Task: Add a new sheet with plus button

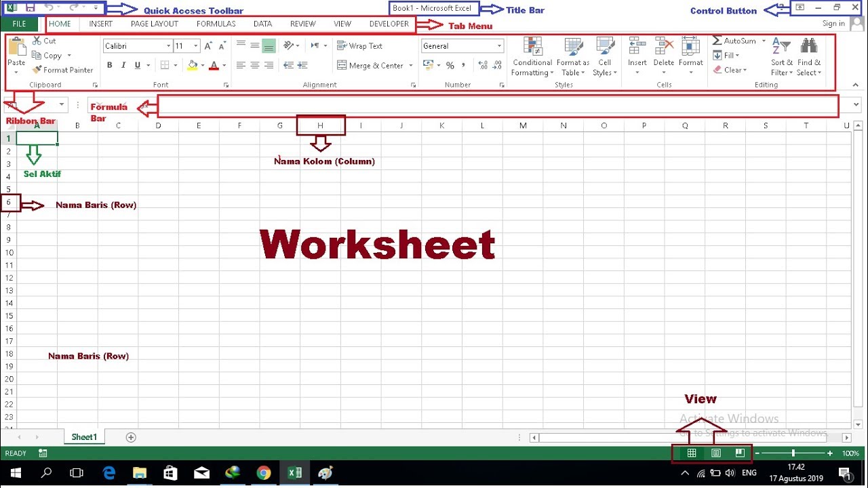Action: coord(131,437)
